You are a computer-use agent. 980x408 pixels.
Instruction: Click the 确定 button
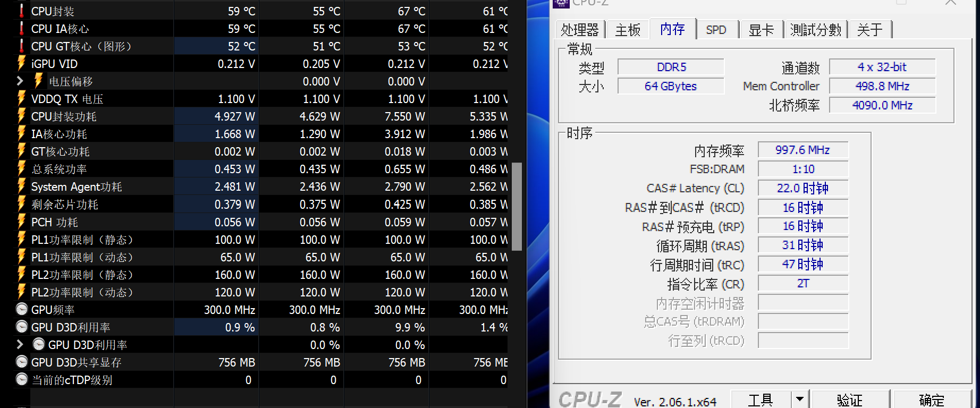pyautogui.click(x=932, y=399)
